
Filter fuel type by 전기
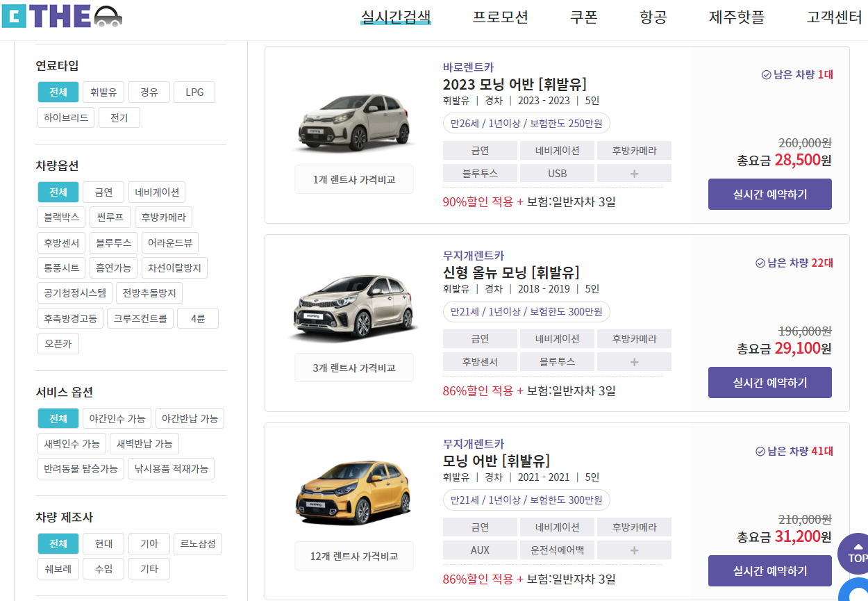tap(119, 117)
